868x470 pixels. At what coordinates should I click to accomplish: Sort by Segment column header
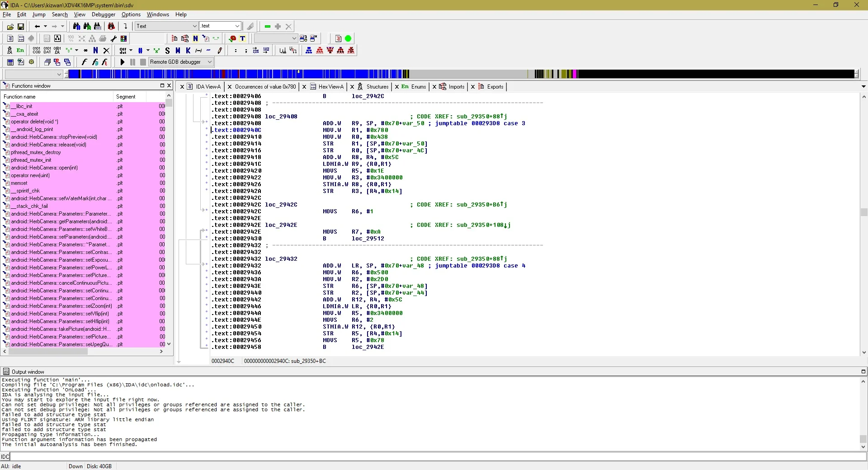click(130, 97)
